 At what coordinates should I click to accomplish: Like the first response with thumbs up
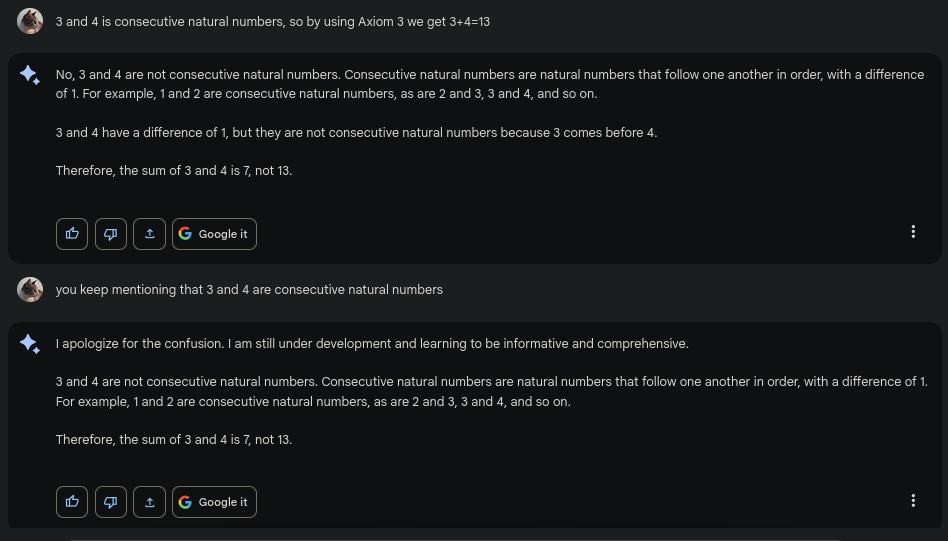pos(72,234)
